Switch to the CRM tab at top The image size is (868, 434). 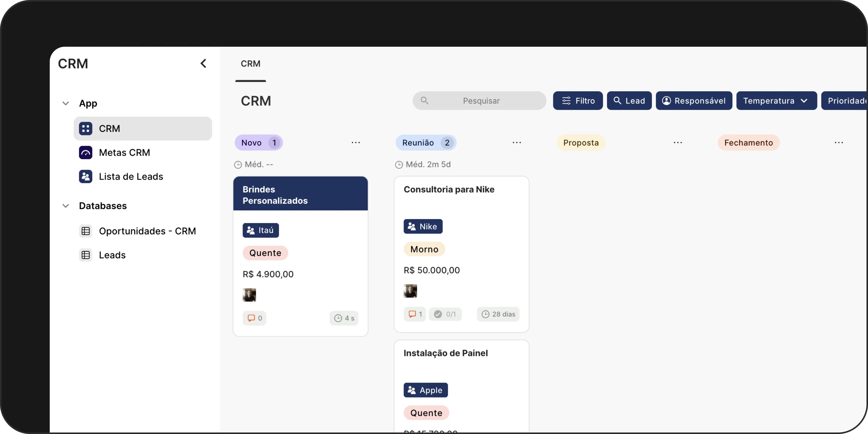tap(250, 64)
